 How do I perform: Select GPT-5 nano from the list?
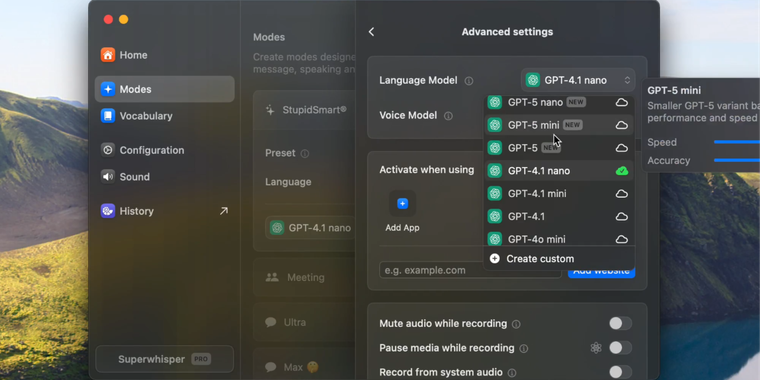pyautogui.click(x=559, y=102)
